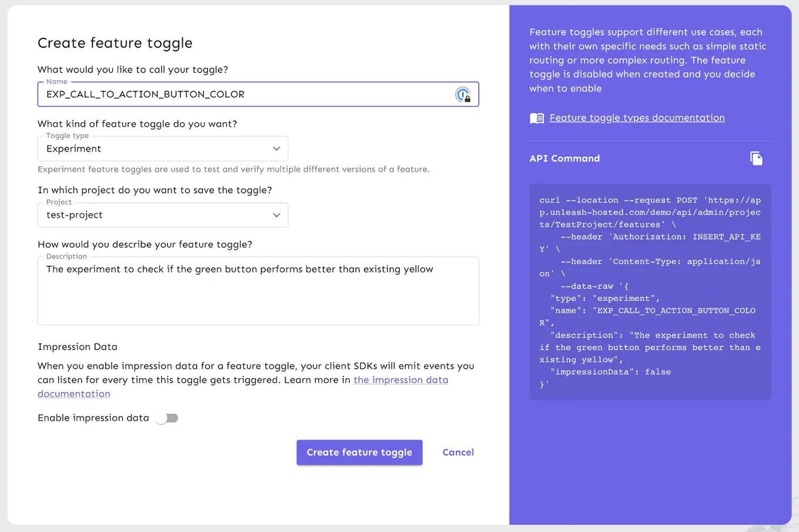Open the impression data documentation link
The image size is (799, 532).
401,380
